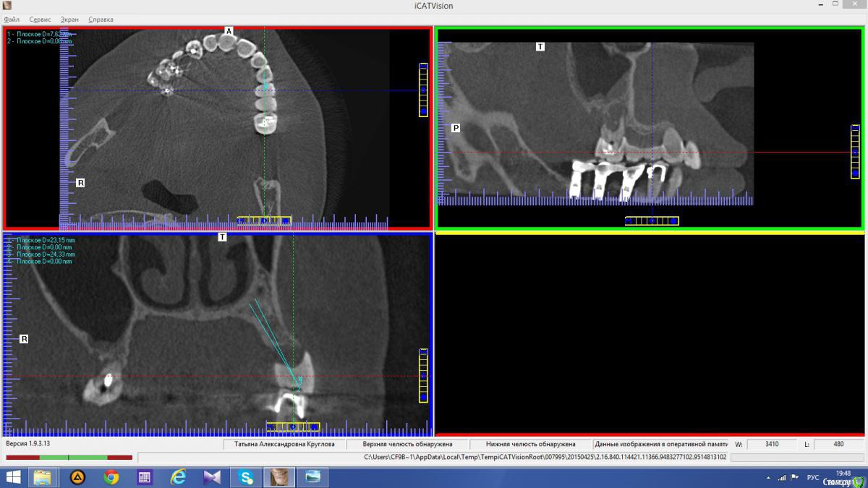
Task: Open the Справка menu
Action: pyautogui.click(x=101, y=20)
